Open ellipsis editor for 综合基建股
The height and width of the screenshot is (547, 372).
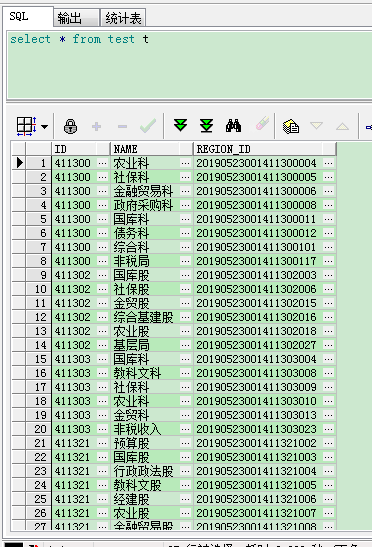(185, 317)
